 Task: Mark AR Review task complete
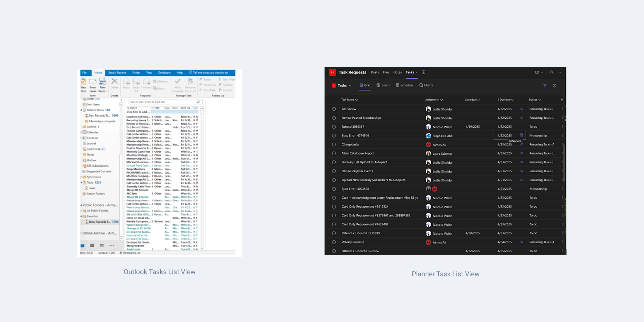point(334,109)
